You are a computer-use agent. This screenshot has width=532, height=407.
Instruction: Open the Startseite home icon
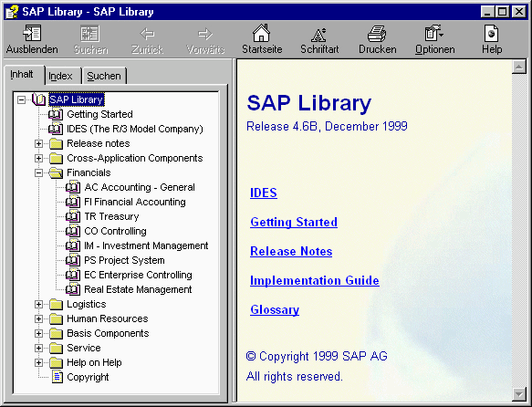pos(261,33)
